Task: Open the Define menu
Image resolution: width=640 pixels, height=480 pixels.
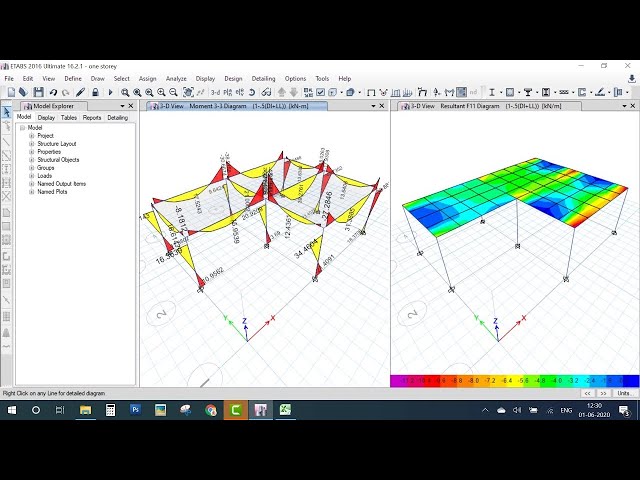Action: coord(73,78)
